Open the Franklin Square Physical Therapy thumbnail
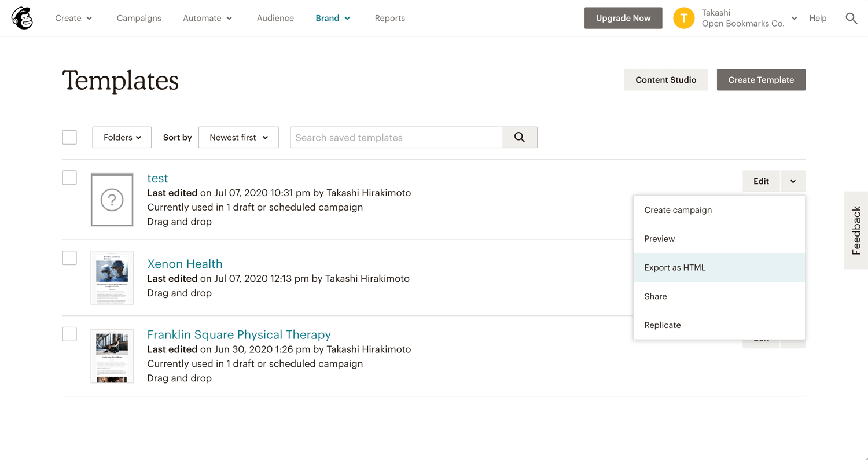The width and height of the screenshot is (868, 460). pyautogui.click(x=112, y=356)
